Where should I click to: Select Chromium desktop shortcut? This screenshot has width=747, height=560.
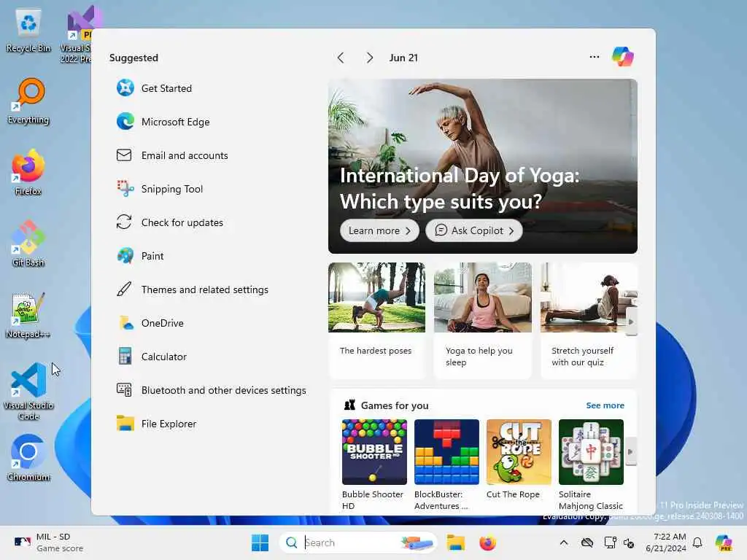point(28,458)
